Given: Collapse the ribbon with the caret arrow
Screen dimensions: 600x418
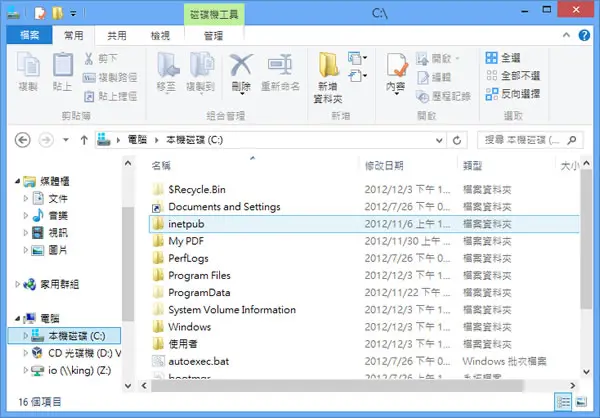Looking at the screenshot, I should [566, 35].
